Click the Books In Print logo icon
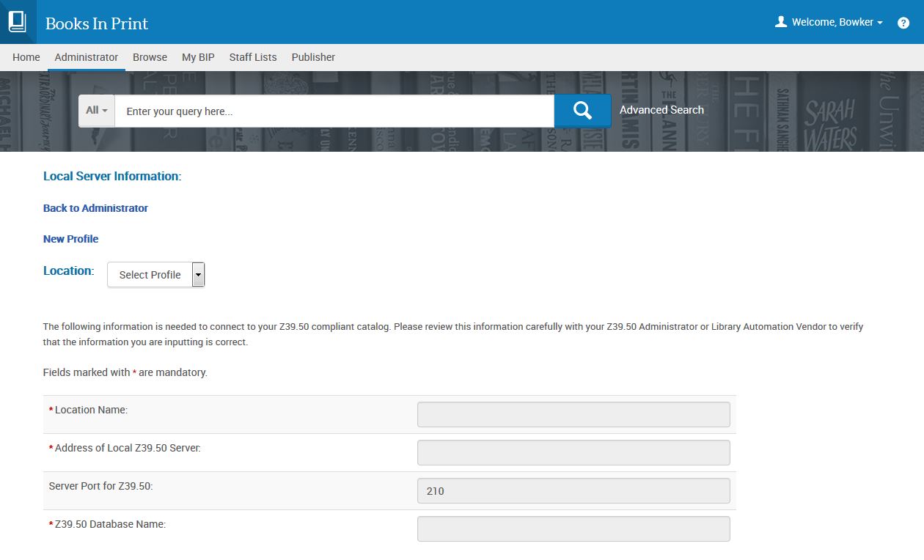The height and width of the screenshot is (560, 924). click(18, 22)
